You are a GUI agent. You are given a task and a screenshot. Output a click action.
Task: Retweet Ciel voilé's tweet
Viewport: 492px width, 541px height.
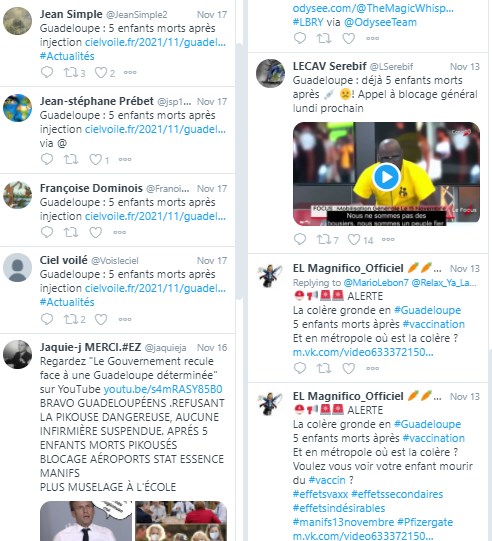point(71,319)
